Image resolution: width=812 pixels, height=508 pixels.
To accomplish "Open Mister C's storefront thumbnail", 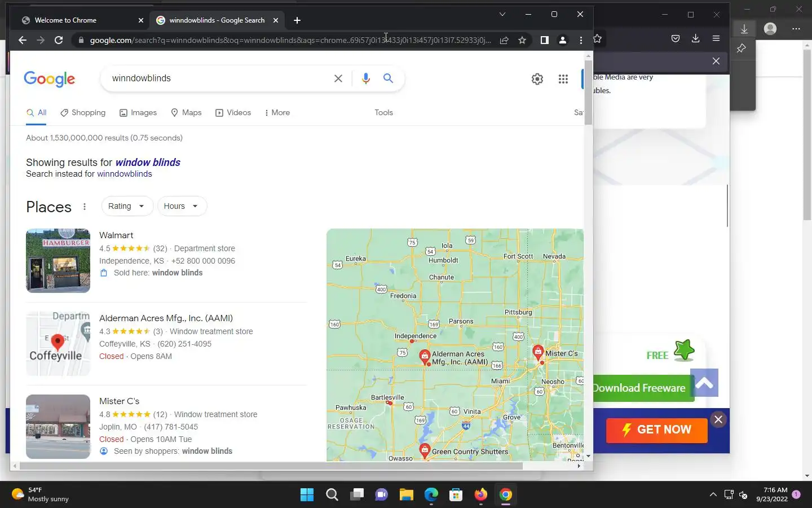I will pos(58,427).
